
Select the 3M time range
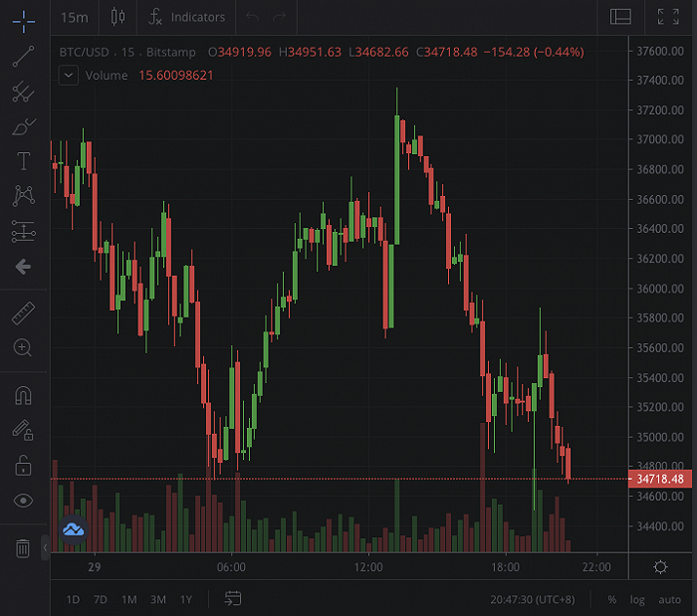pos(157,600)
